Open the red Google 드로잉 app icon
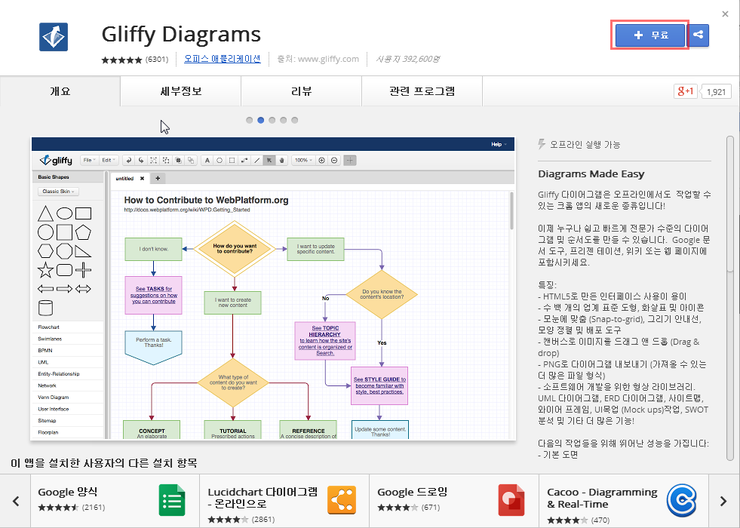This screenshot has width=740, height=528. coord(511,500)
